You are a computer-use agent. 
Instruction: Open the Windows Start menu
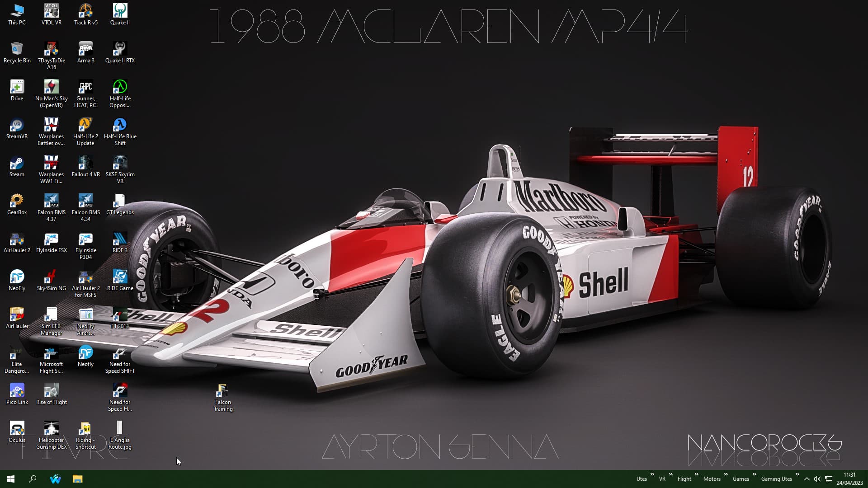(x=11, y=479)
